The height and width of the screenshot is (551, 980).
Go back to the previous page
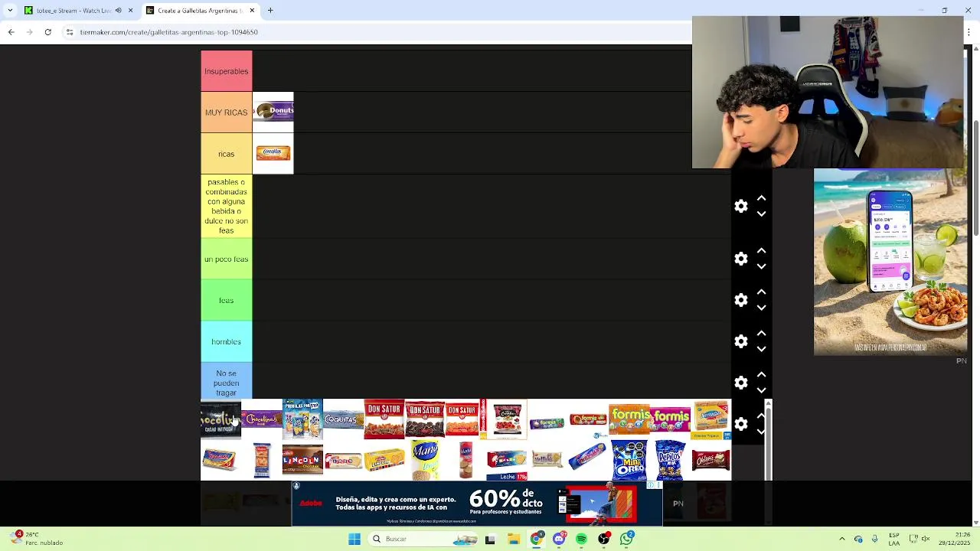[x=11, y=32]
